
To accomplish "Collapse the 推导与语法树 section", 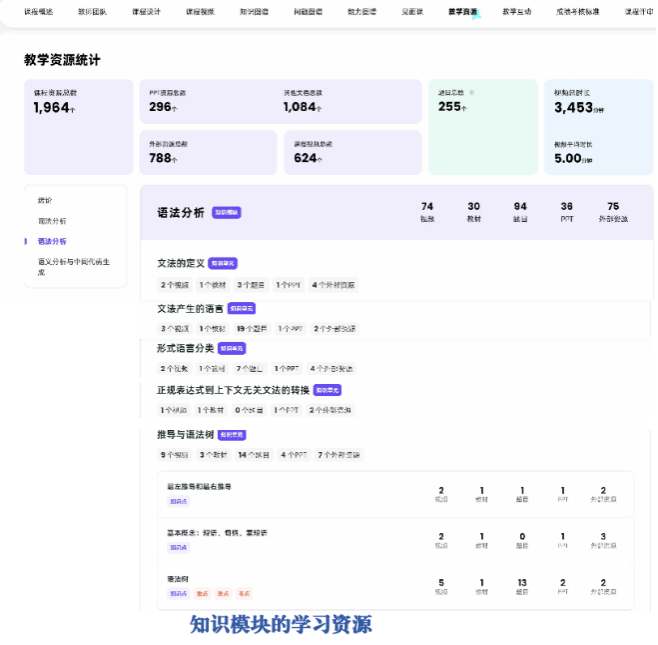I will 185,435.
